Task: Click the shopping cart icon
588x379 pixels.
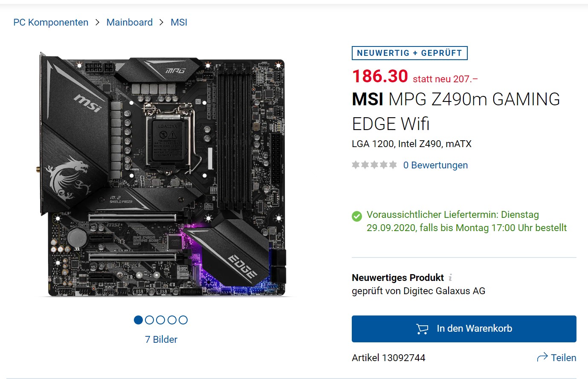Action: point(422,329)
